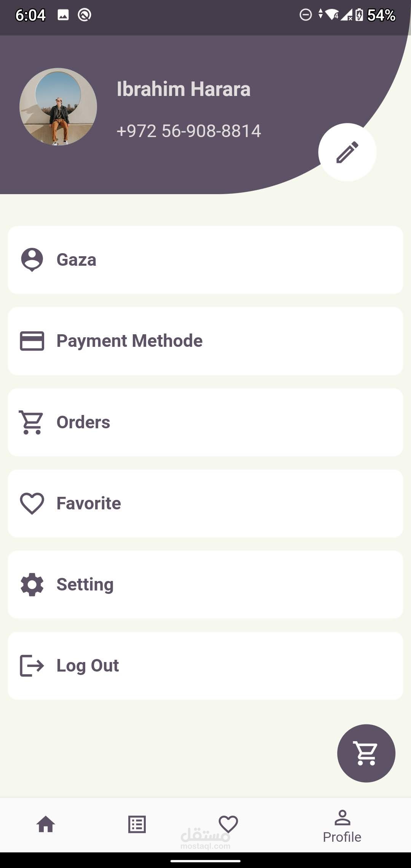Select the Profile tab
Image resolution: width=411 pixels, height=868 pixels.
(x=342, y=826)
